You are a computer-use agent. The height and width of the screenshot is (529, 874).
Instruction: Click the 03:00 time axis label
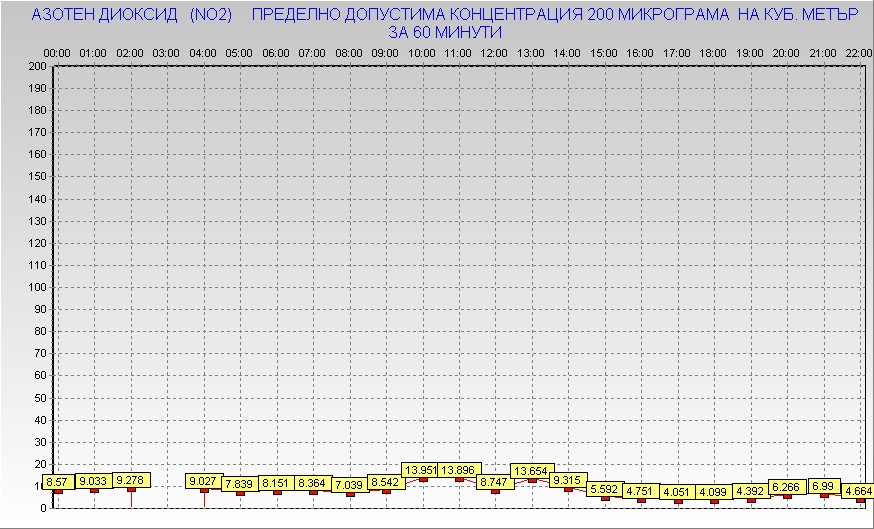pos(167,52)
